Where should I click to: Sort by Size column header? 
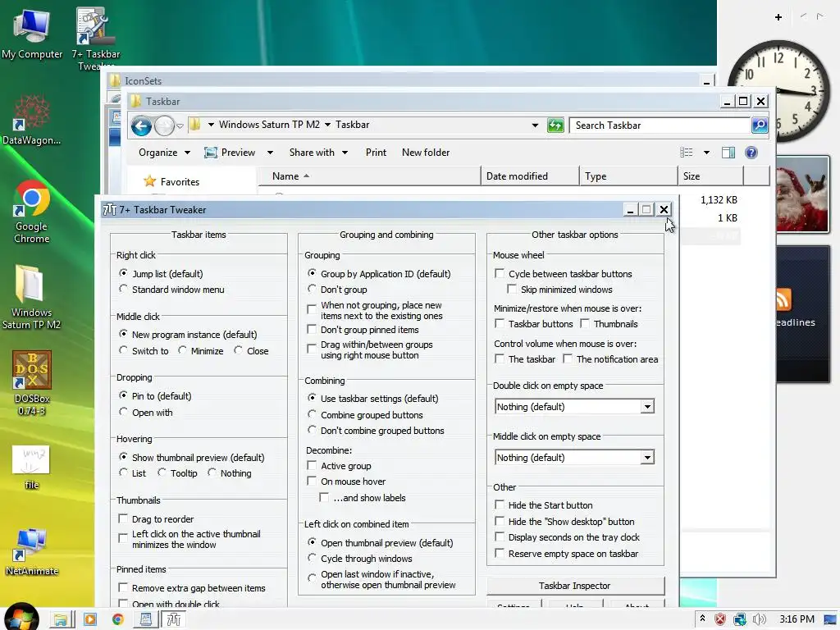point(711,176)
